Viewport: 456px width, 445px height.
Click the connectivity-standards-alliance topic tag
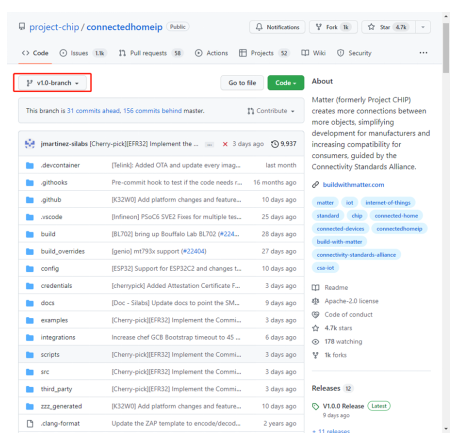coord(356,255)
